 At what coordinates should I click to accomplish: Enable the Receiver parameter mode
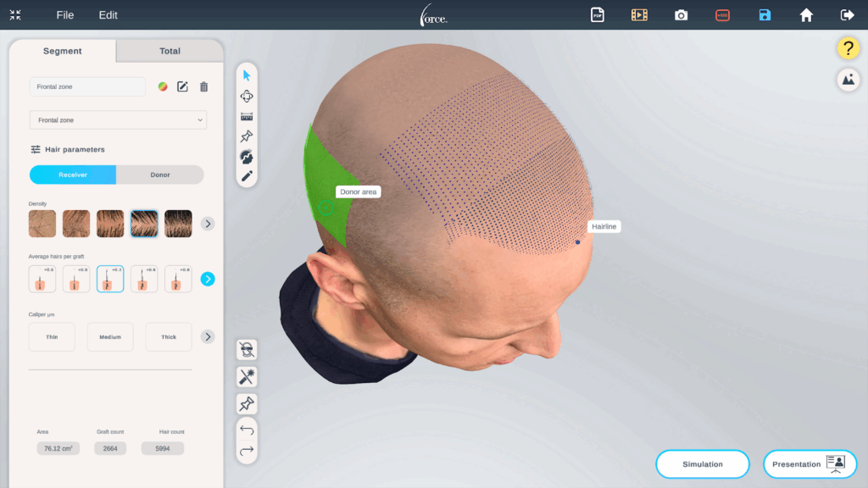pyautogui.click(x=72, y=175)
